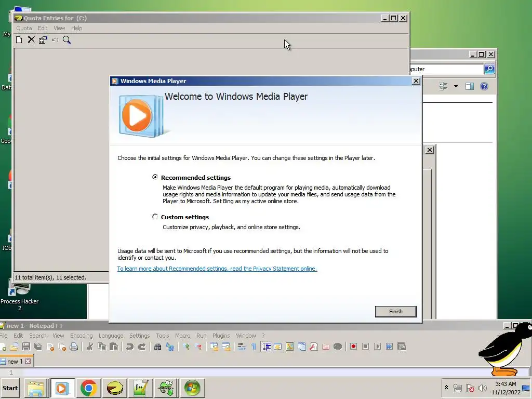The height and width of the screenshot is (399, 532).
Task: Show hidden tray icons arrow
Action: click(446, 387)
